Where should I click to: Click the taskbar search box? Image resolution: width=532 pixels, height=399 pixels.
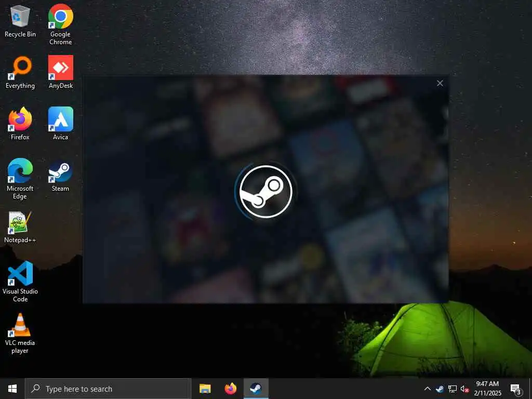(108, 389)
